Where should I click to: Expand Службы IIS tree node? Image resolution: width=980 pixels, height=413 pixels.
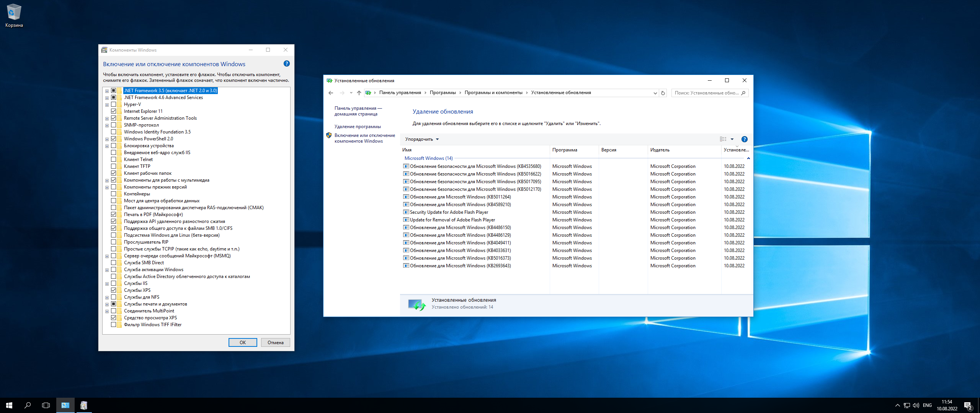click(107, 284)
